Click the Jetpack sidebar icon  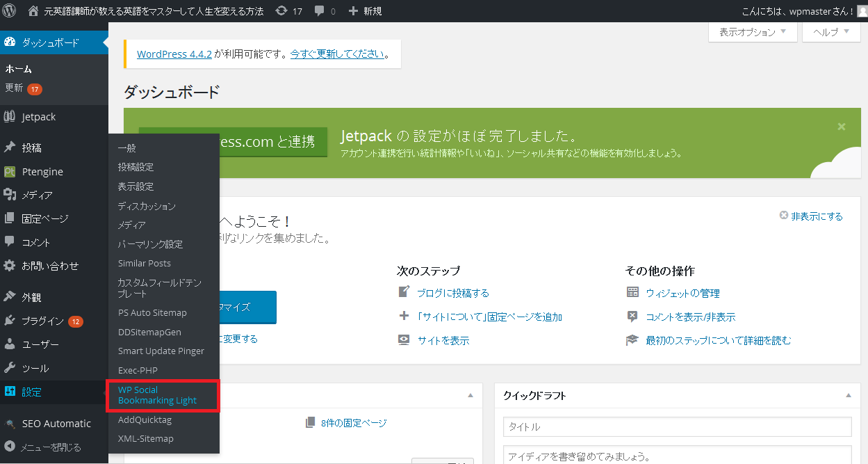pos(10,116)
